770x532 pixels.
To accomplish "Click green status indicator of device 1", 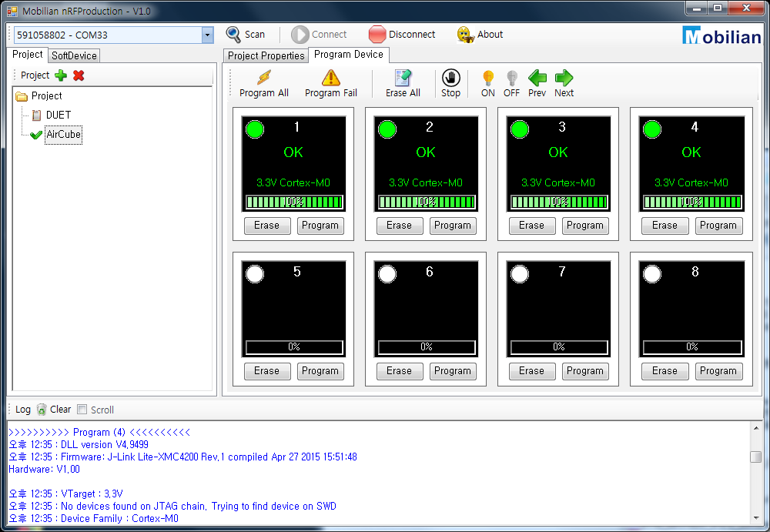I will point(255,129).
